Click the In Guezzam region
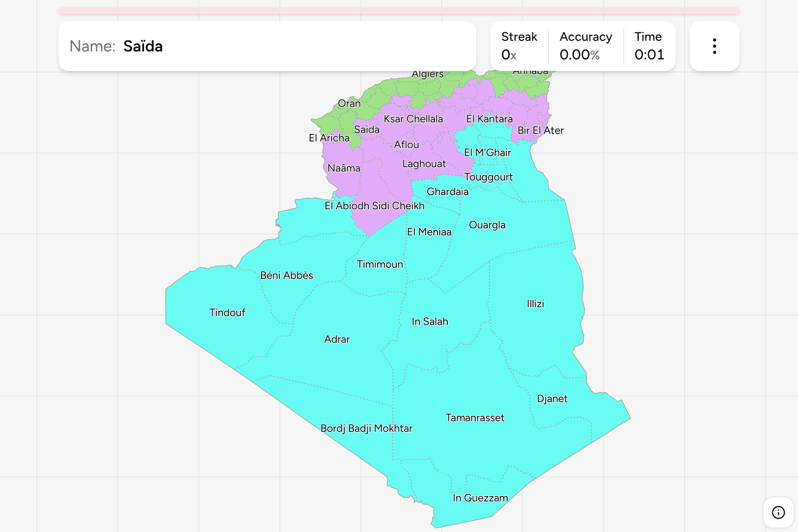Screen dimensions: 798x532 pos(480,498)
